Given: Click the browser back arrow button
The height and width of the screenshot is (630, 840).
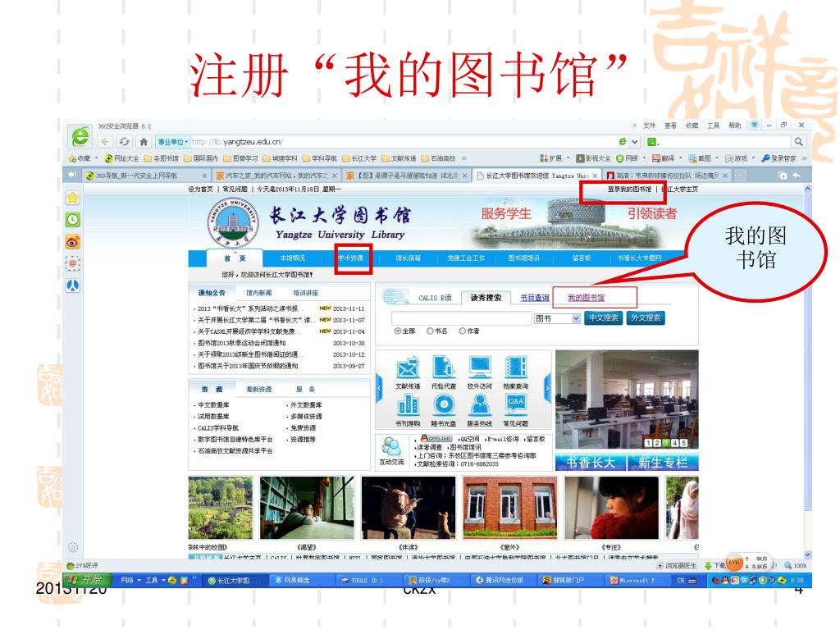Looking at the screenshot, I should click(106, 141).
